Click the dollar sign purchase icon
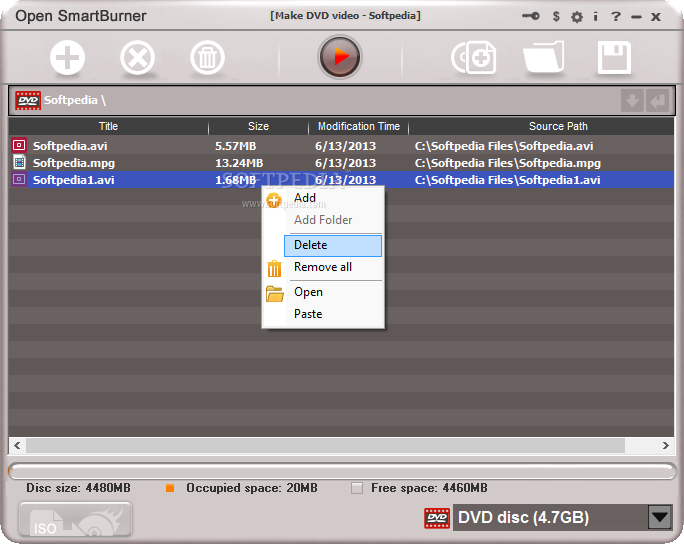 pyautogui.click(x=556, y=17)
